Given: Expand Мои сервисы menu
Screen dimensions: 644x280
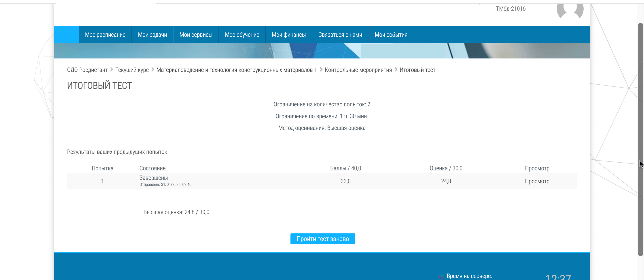Looking at the screenshot, I should (196, 34).
